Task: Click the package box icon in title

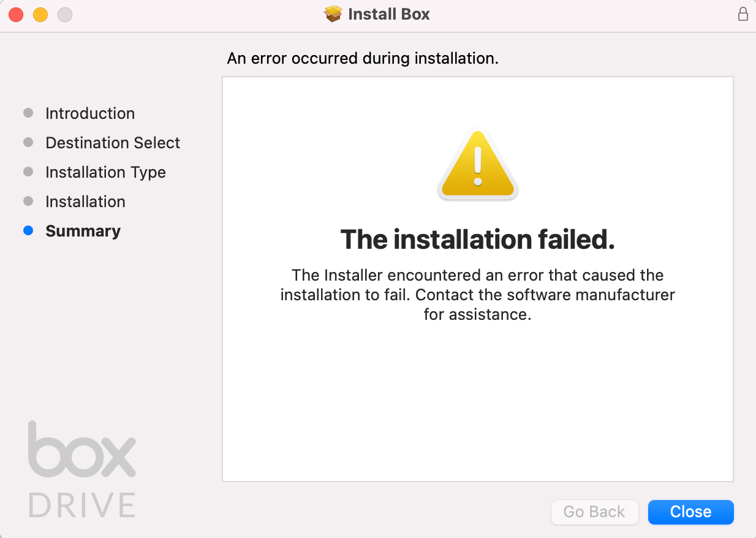Action: 333,14
